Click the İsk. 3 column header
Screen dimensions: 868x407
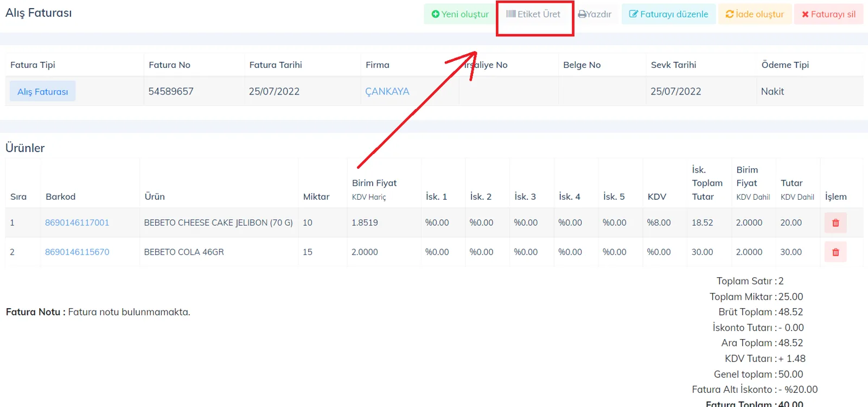coord(525,196)
